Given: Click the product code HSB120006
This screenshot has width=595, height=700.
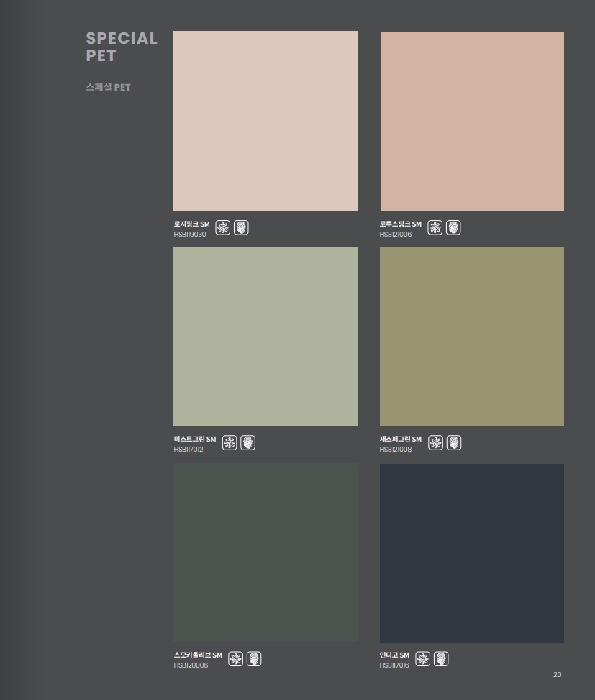Looking at the screenshot, I should (191, 665).
